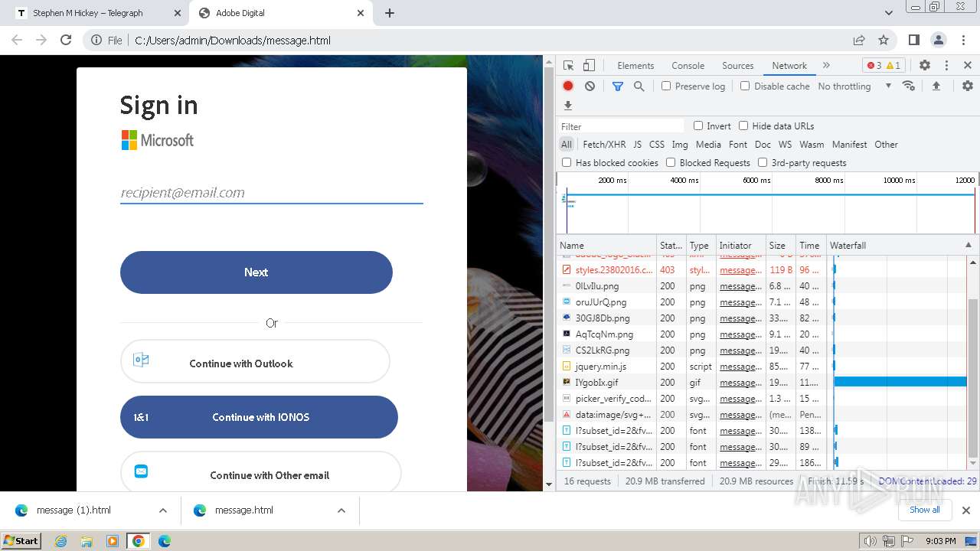Click the errors and warnings counter
The image size is (980, 551).
(x=884, y=66)
